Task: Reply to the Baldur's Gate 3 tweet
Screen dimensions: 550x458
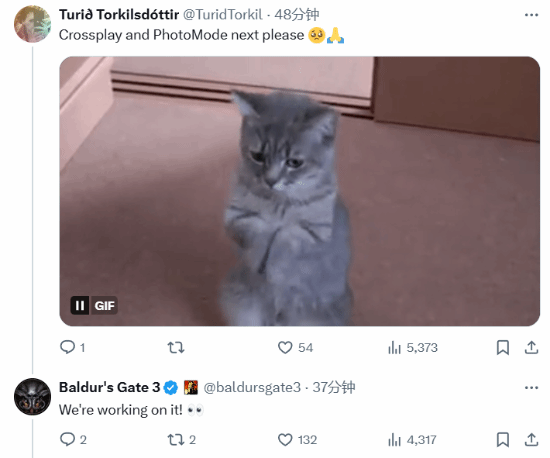Action: tap(73, 439)
